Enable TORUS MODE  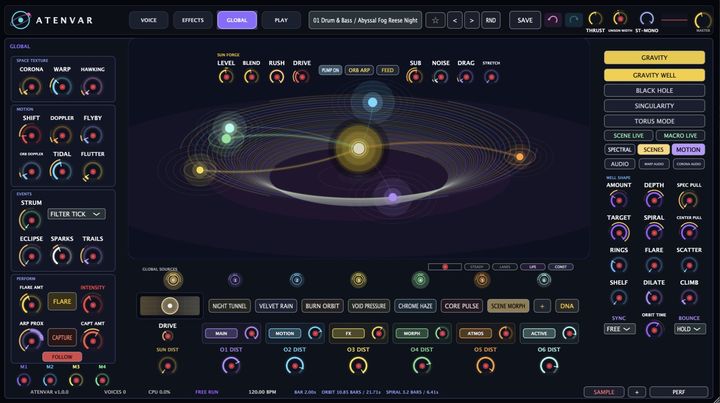[654, 121]
